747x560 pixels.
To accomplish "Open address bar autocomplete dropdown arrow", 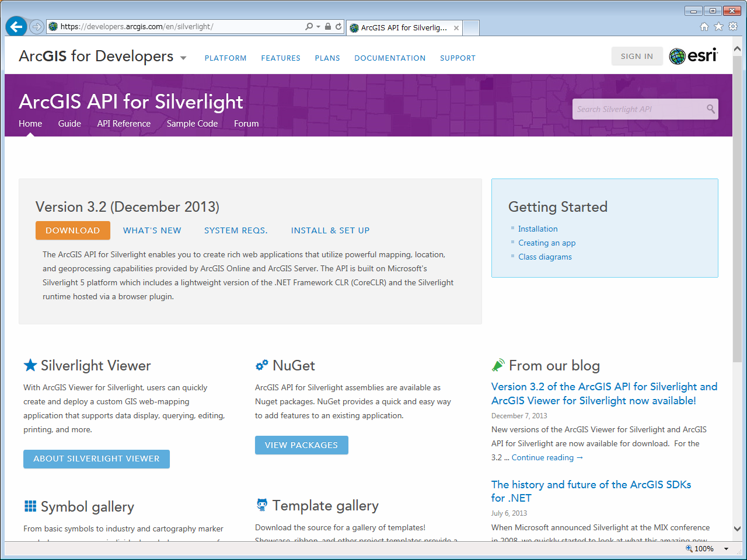I will click(318, 26).
